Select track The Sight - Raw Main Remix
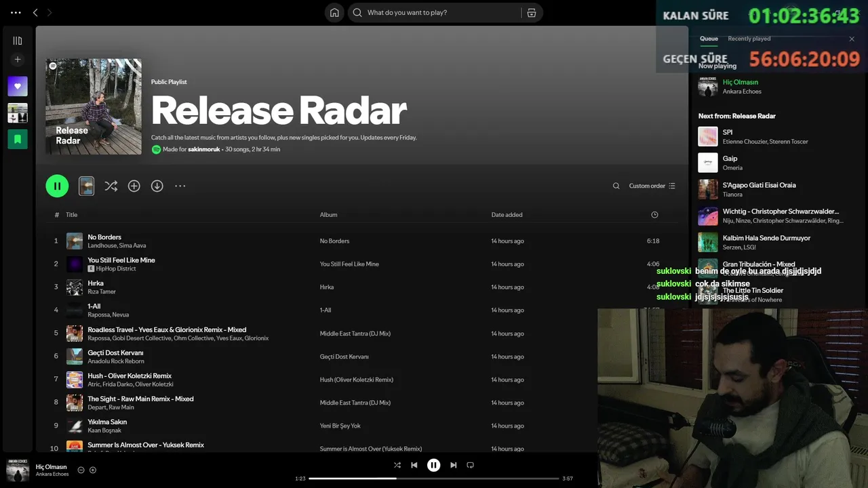 click(140, 399)
